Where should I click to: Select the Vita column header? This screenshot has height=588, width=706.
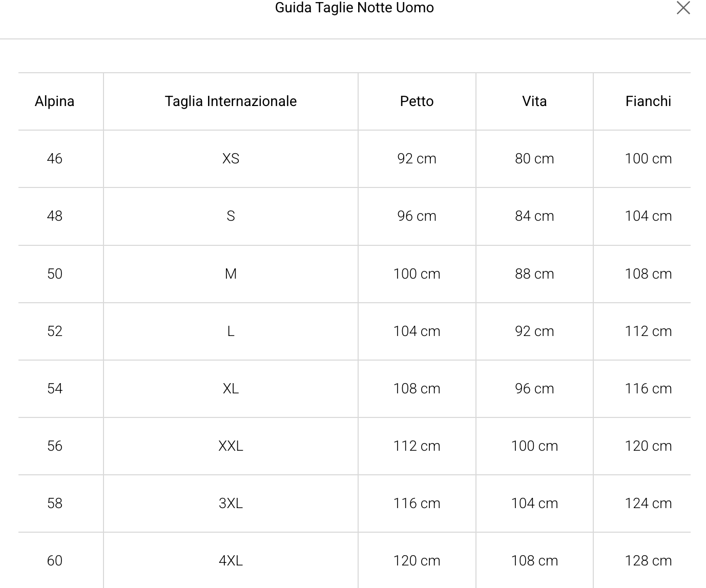click(x=534, y=101)
